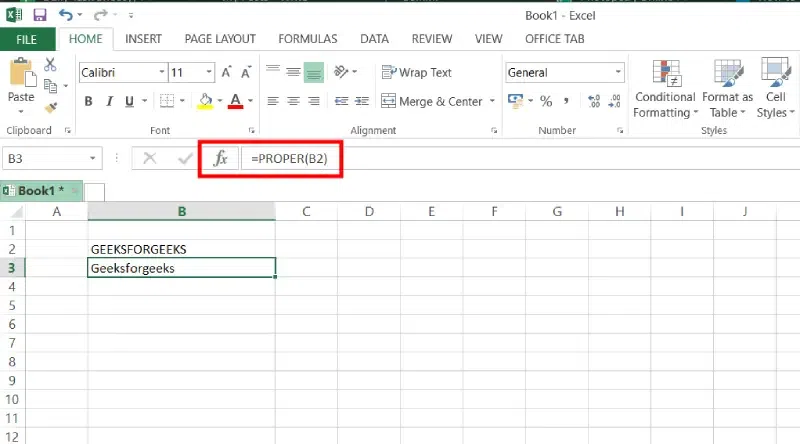
Task: Click the Orientation text-angle icon
Action: point(341,72)
